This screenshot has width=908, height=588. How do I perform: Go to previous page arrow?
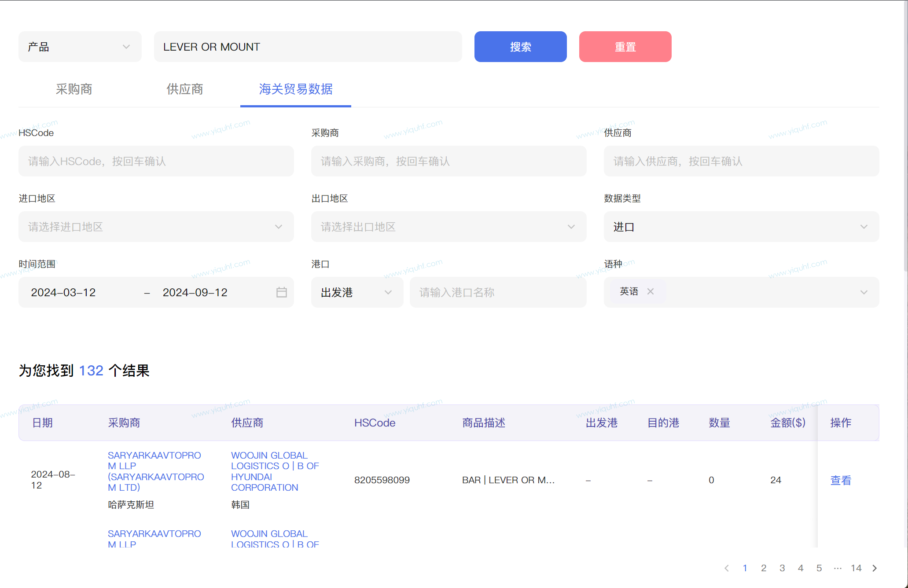727,568
